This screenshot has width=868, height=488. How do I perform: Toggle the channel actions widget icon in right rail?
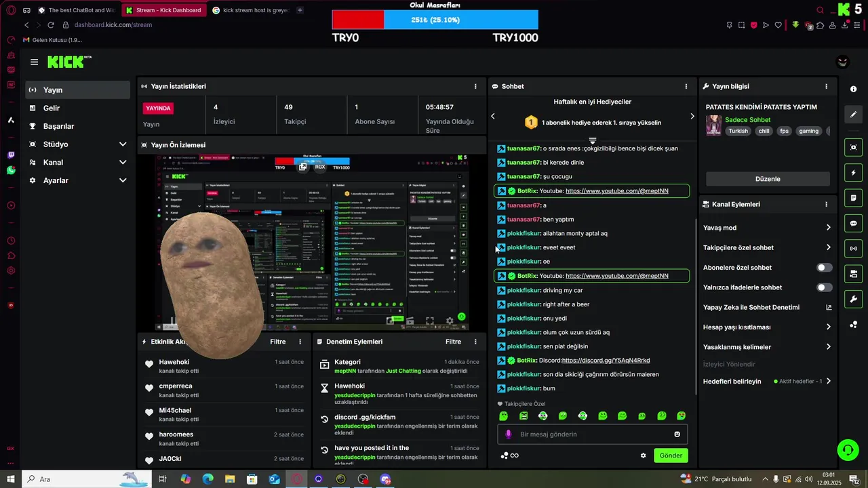click(853, 274)
